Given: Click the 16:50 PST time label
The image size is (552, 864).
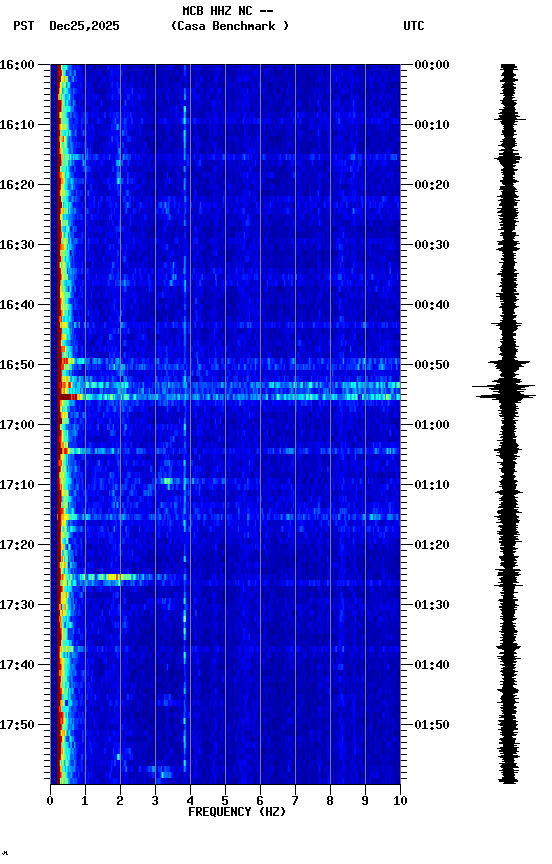Looking at the screenshot, I should (17, 365).
